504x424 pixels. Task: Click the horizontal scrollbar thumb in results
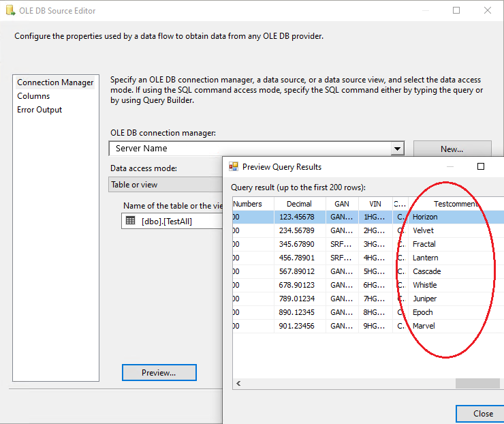[x=477, y=384]
